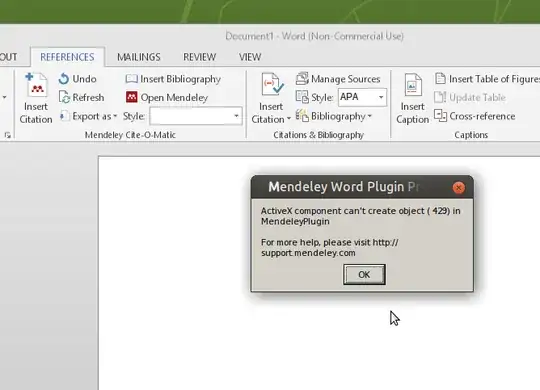The image size is (540, 390).
Task: Click the ActiveX component error message text
Action: tap(361, 216)
